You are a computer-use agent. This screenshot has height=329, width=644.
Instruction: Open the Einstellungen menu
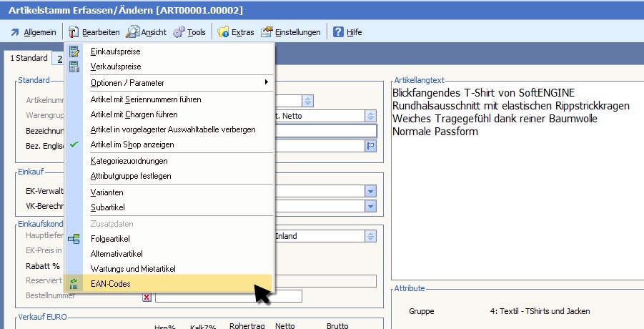[291, 32]
